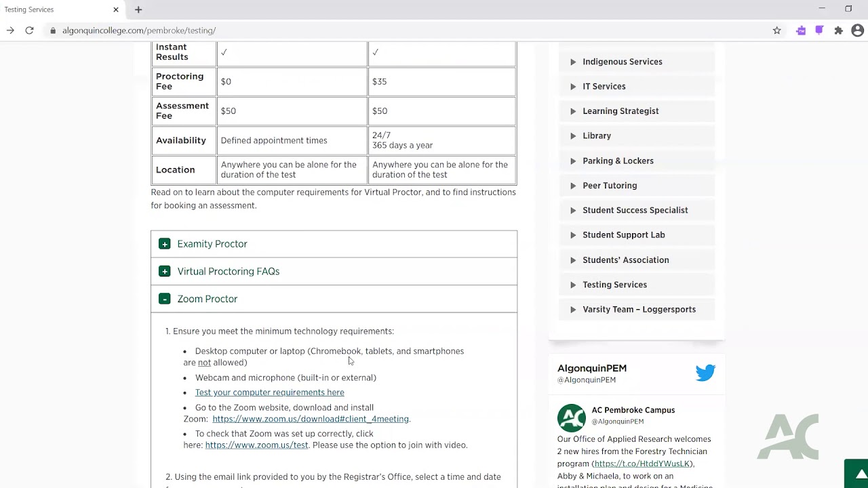Click the Instant Results row header
Image resolution: width=868 pixels, height=488 pixels.
[184, 52]
